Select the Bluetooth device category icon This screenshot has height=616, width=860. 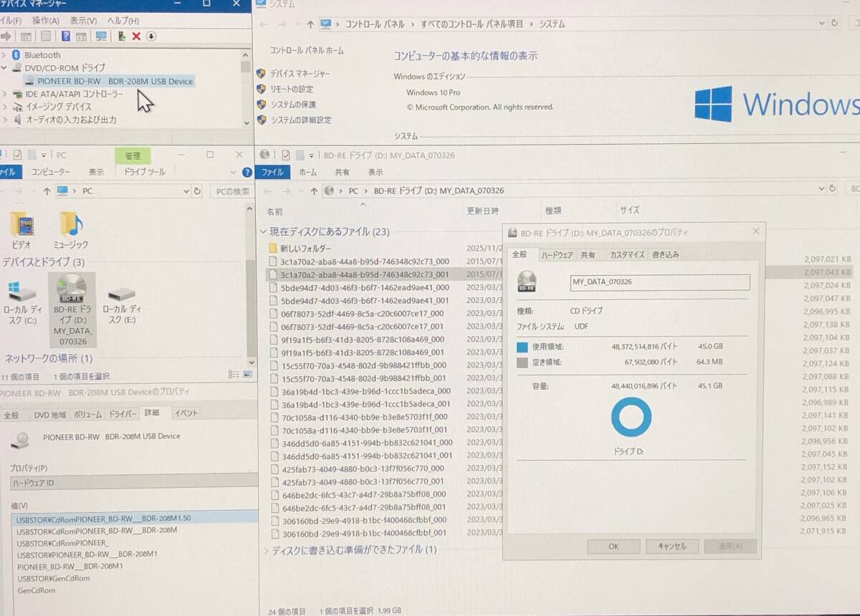tap(16, 54)
